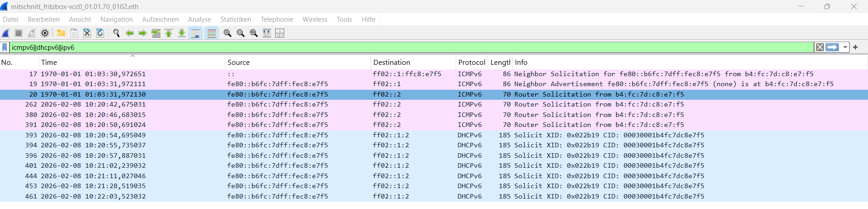Save this capture file
The width and height of the screenshot is (868, 209).
pyautogui.click(x=74, y=33)
